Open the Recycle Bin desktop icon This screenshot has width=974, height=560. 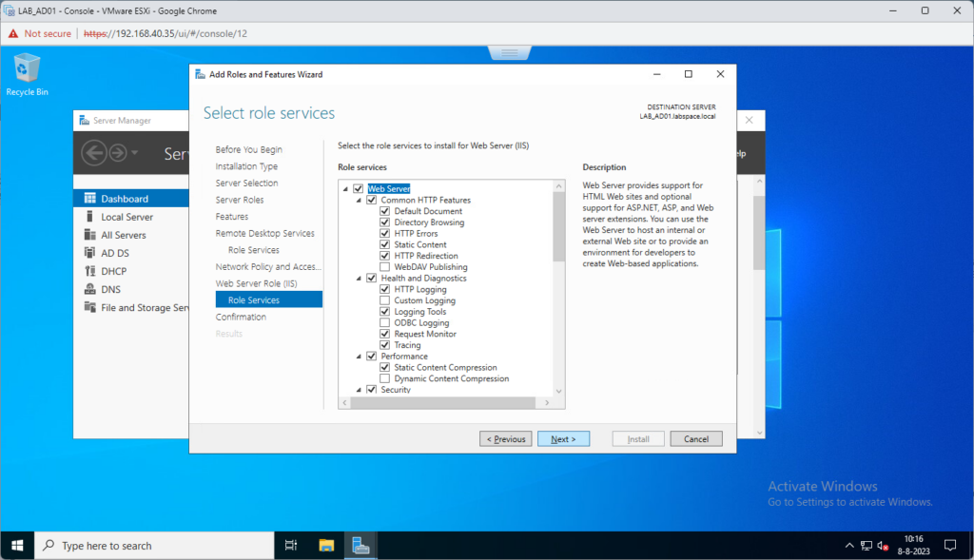(26, 74)
